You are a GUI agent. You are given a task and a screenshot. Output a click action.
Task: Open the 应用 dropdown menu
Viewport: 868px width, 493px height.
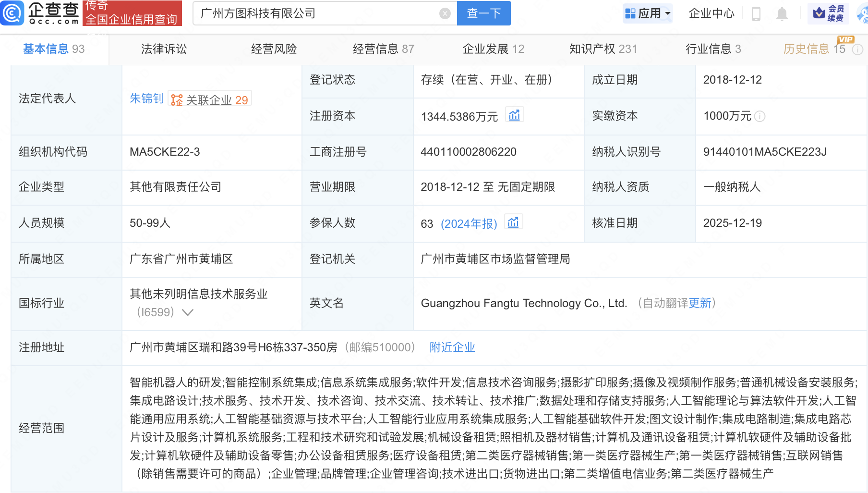point(648,13)
